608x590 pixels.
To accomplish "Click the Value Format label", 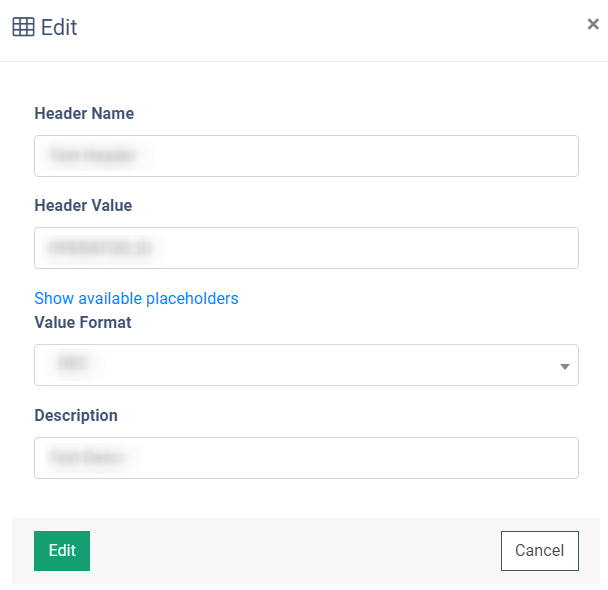I will click(83, 323).
